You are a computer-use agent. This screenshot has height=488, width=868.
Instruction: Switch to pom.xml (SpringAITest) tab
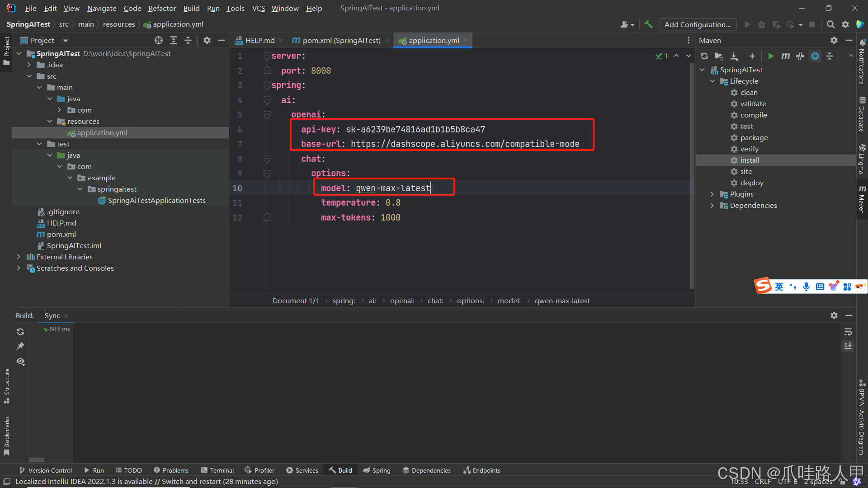(341, 41)
